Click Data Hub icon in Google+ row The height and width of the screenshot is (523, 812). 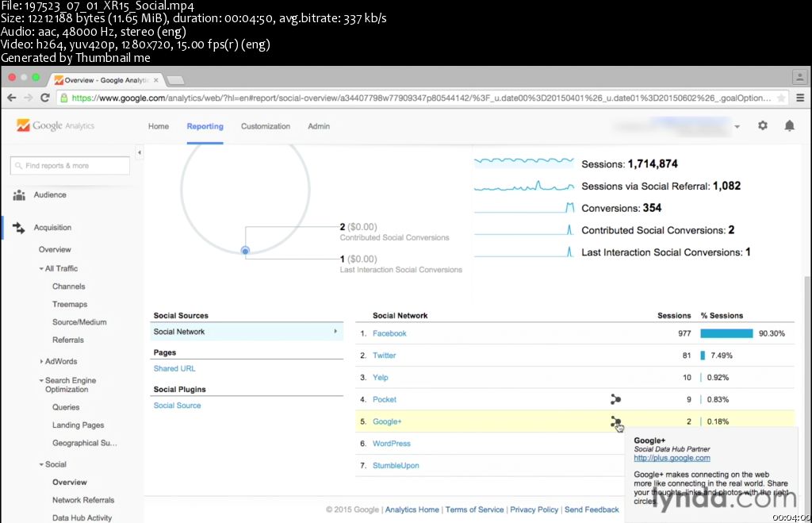tap(615, 421)
